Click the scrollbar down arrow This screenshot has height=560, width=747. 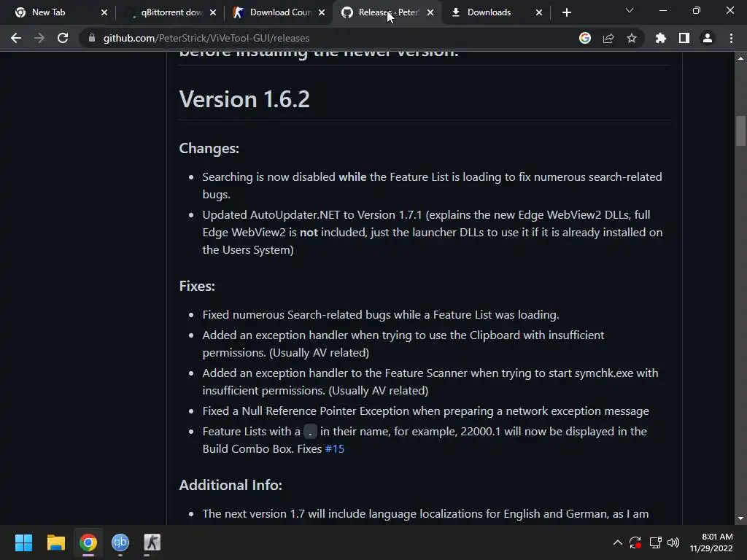[740, 518]
